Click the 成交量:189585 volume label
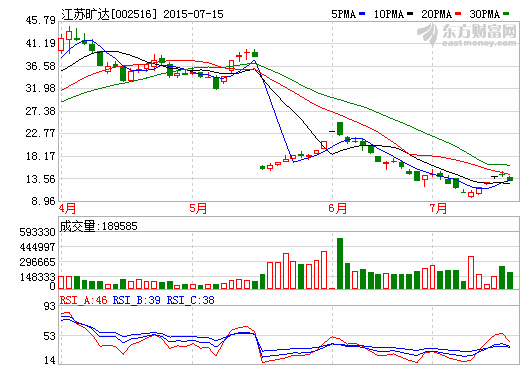The height and width of the screenshot is (365, 520). [99, 226]
